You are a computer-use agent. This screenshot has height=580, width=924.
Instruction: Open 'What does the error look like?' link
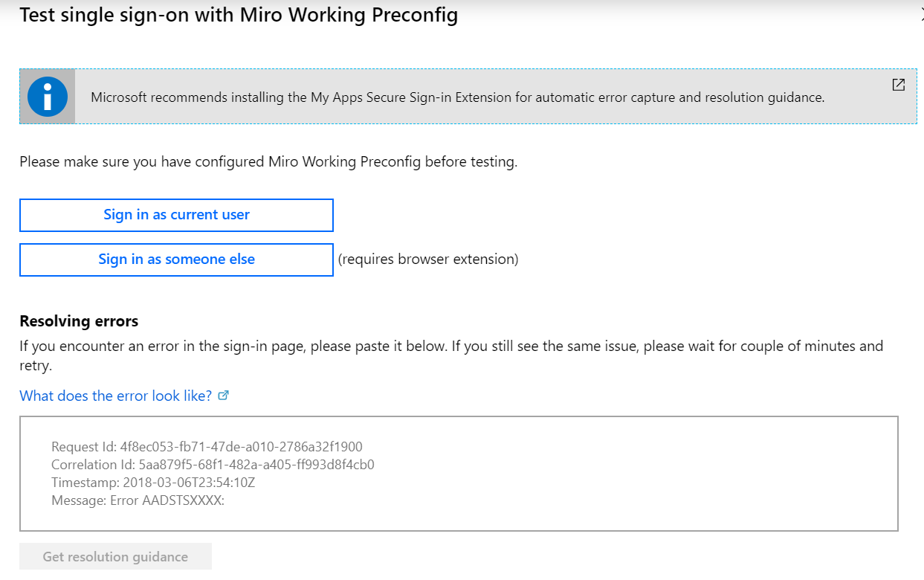[116, 396]
